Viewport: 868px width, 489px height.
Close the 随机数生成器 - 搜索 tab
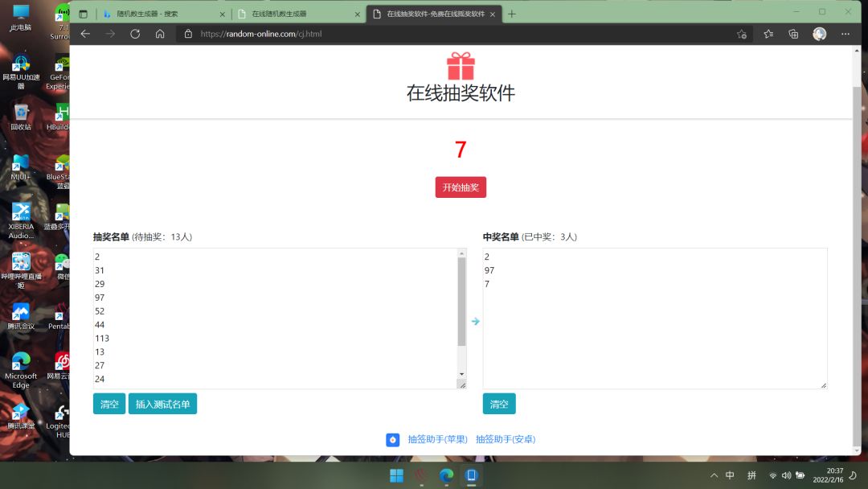[x=222, y=14]
